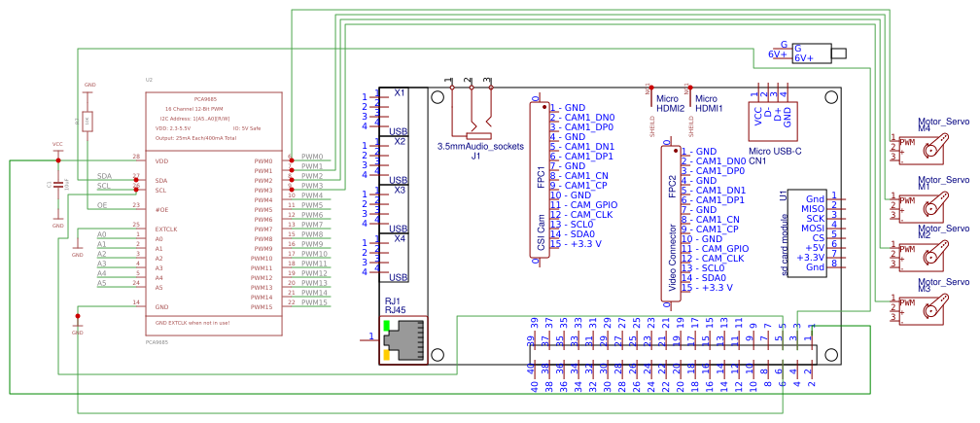Select the FPC2 Video Connector body
Screen dimensions: 980x423
point(671,223)
